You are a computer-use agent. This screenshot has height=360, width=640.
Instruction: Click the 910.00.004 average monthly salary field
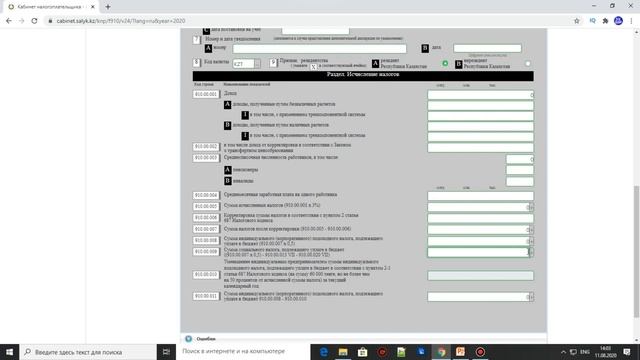[x=480, y=196]
